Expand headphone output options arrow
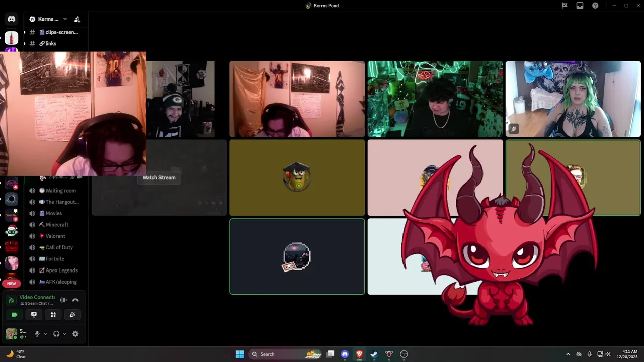 tap(65, 334)
